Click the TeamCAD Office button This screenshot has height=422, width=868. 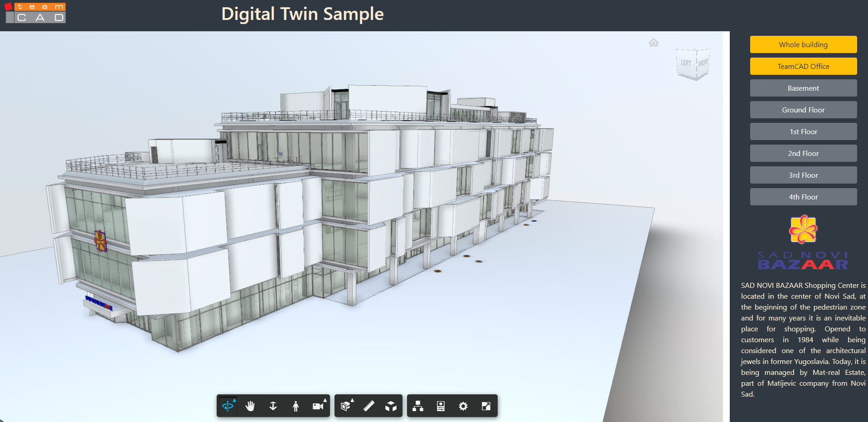coord(803,66)
